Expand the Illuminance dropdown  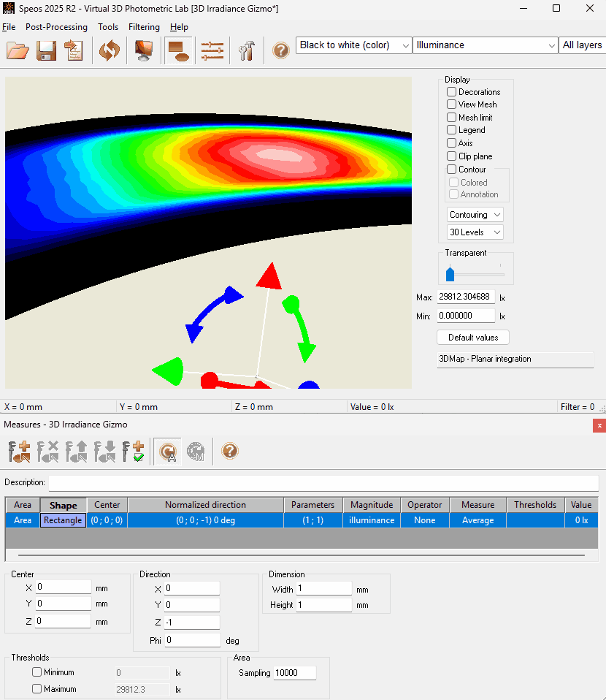tap(485, 45)
